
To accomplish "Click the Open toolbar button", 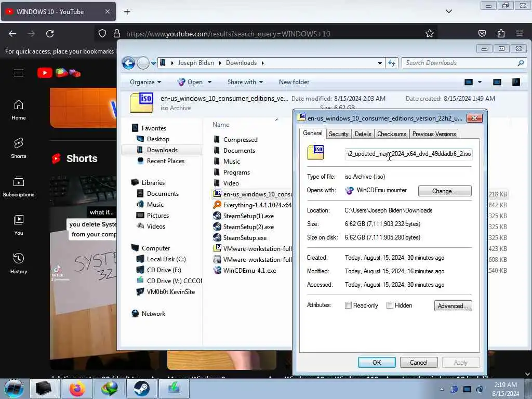I will click(x=190, y=82).
